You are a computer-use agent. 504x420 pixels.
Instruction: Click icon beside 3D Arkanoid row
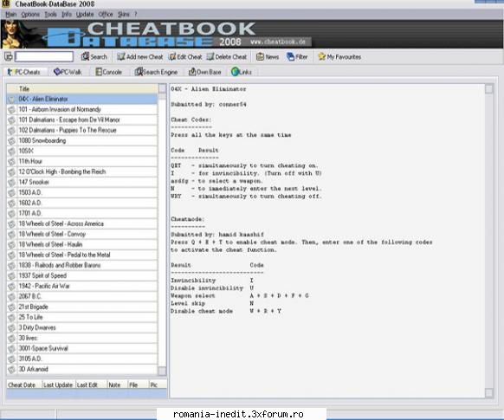[x=11, y=369]
